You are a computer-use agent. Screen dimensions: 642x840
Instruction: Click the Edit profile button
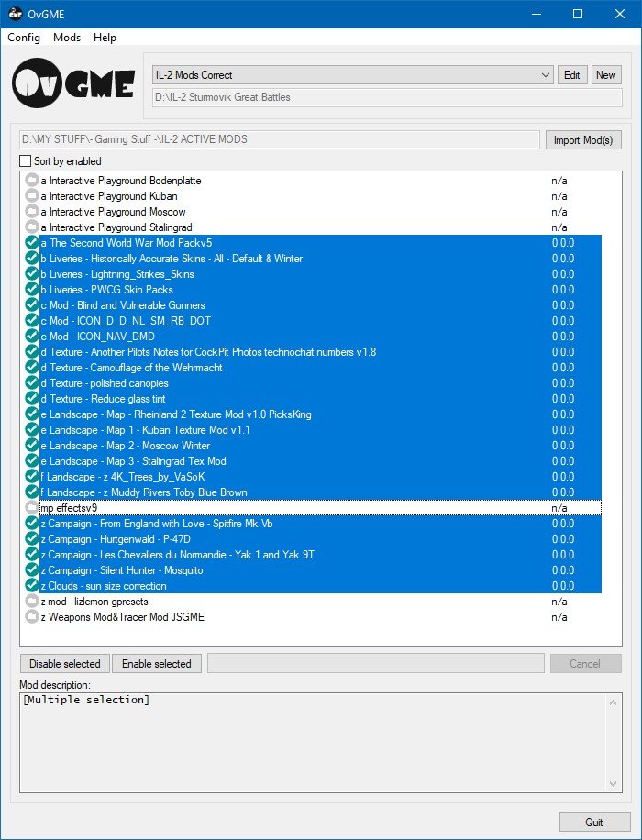[x=571, y=75]
